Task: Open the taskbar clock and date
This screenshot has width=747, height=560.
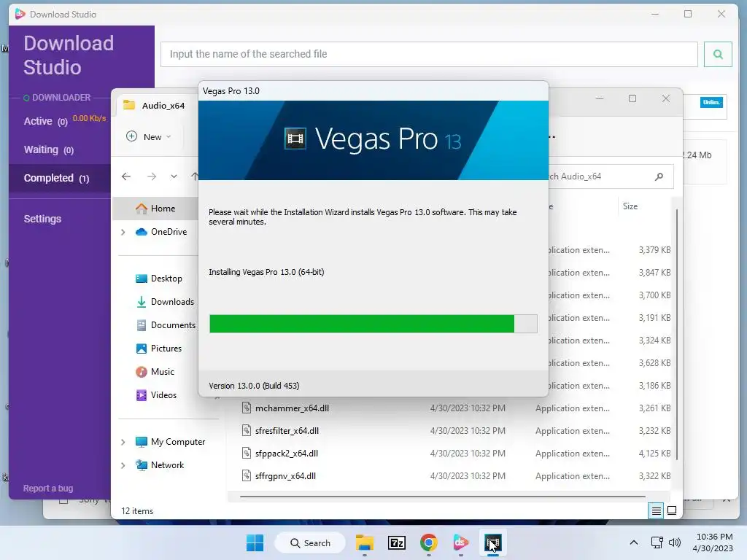Action: tap(713, 542)
